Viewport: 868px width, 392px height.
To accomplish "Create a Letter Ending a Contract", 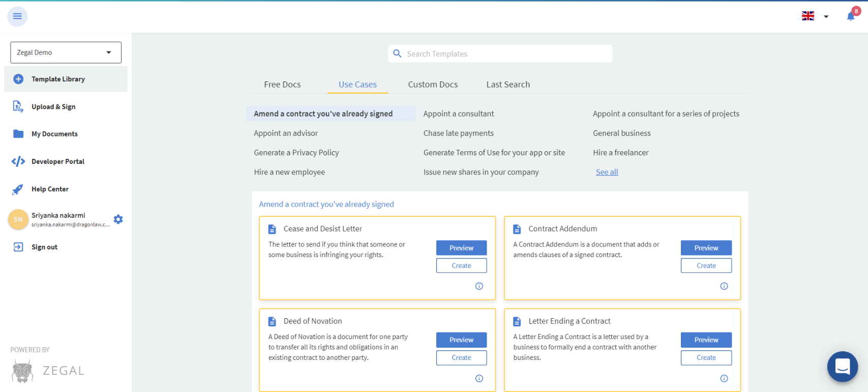I will click(x=706, y=358).
